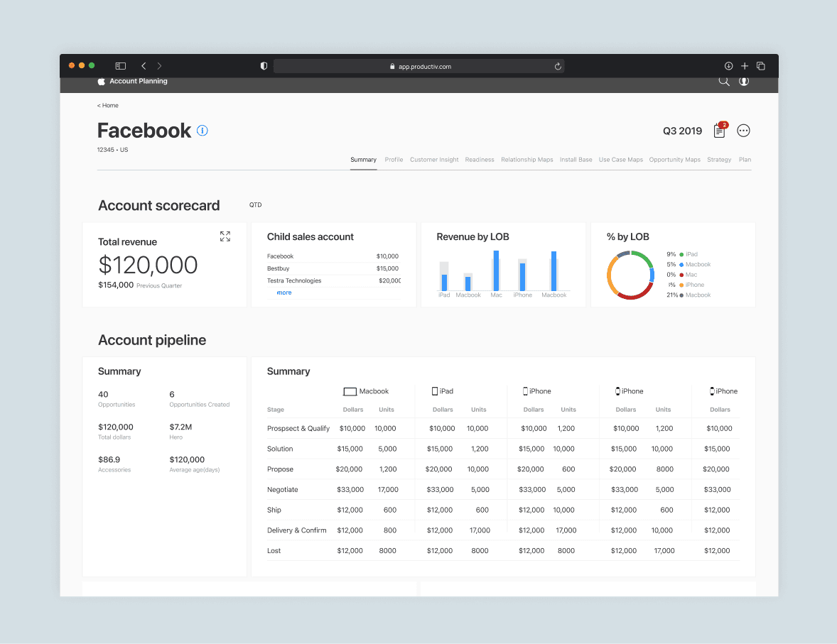Image resolution: width=837 pixels, height=644 pixels.
Task: Select the Lost stage row
Action: [x=503, y=550]
